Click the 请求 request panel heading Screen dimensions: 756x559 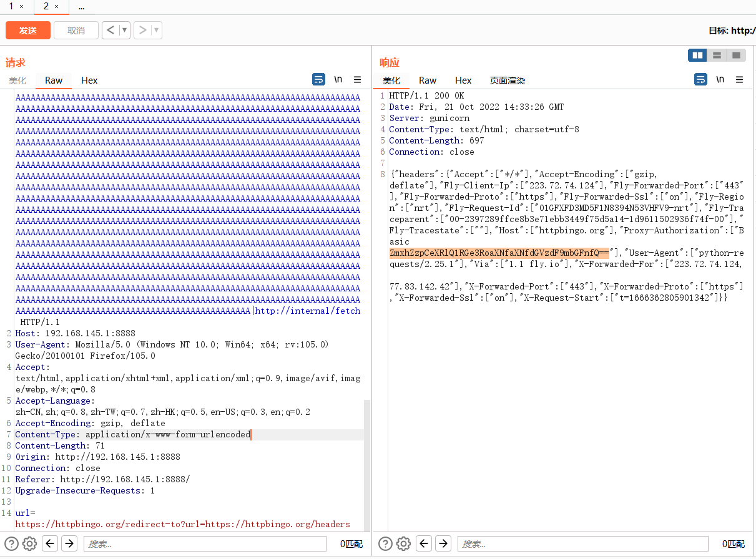[x=16, y=62]
